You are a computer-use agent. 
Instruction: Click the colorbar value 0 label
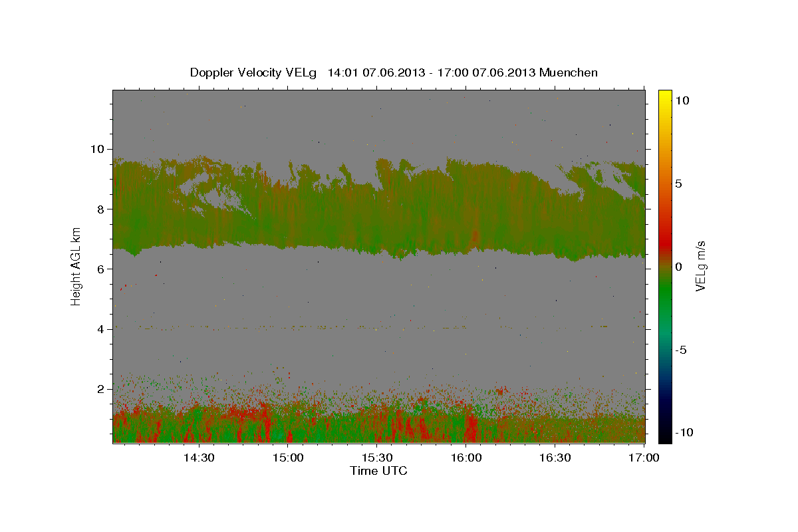678,267
